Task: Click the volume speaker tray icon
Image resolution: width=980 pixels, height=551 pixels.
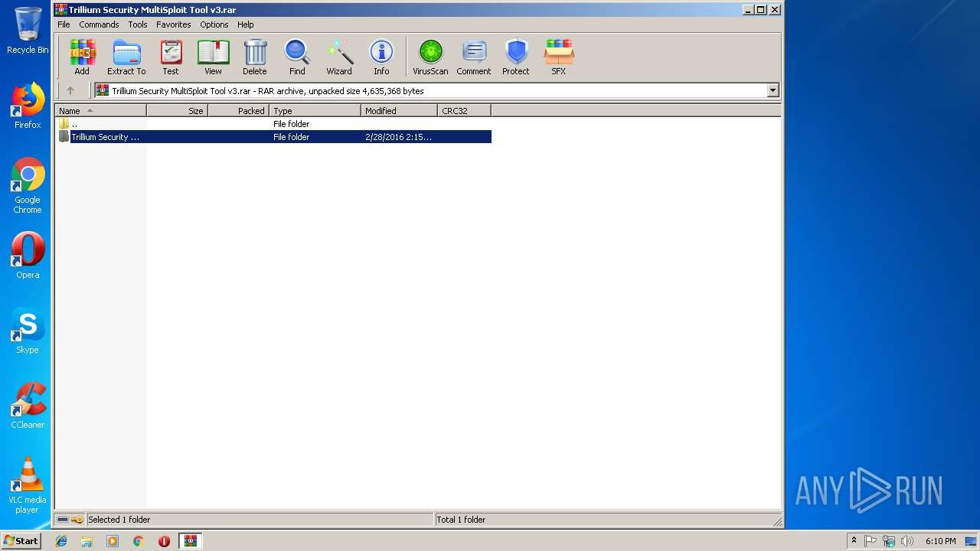Action: point(907,541)
